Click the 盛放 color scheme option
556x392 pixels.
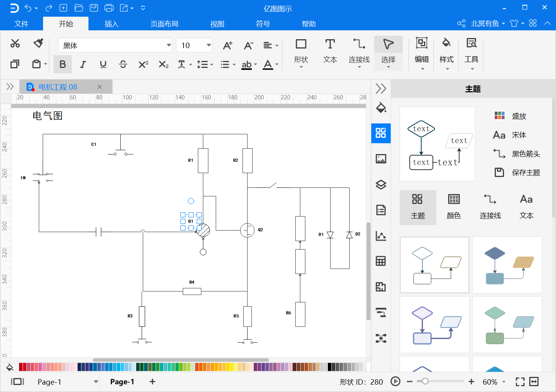point(510,116)
